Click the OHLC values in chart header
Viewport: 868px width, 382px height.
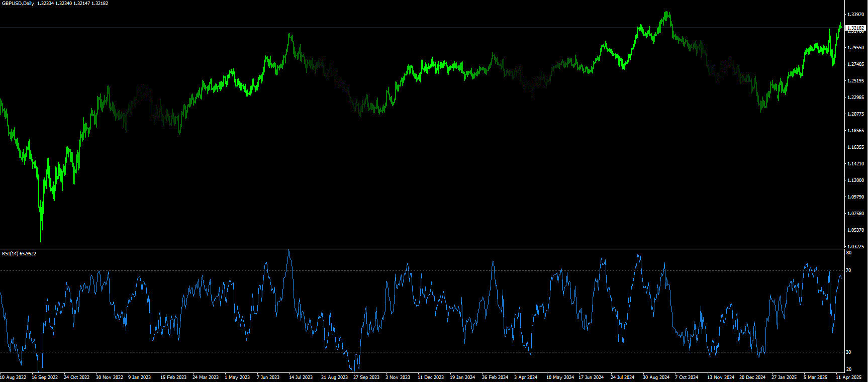tap(72, 4)
